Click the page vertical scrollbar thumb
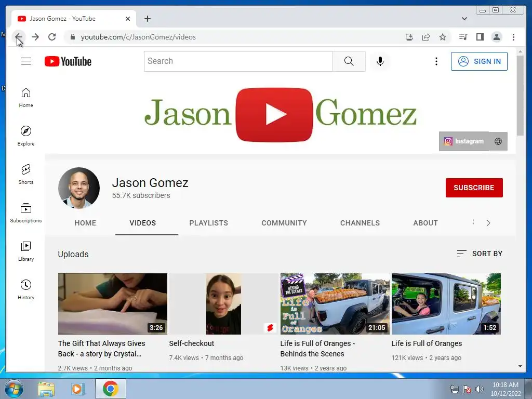532x399 pixels. click(520, 96)
